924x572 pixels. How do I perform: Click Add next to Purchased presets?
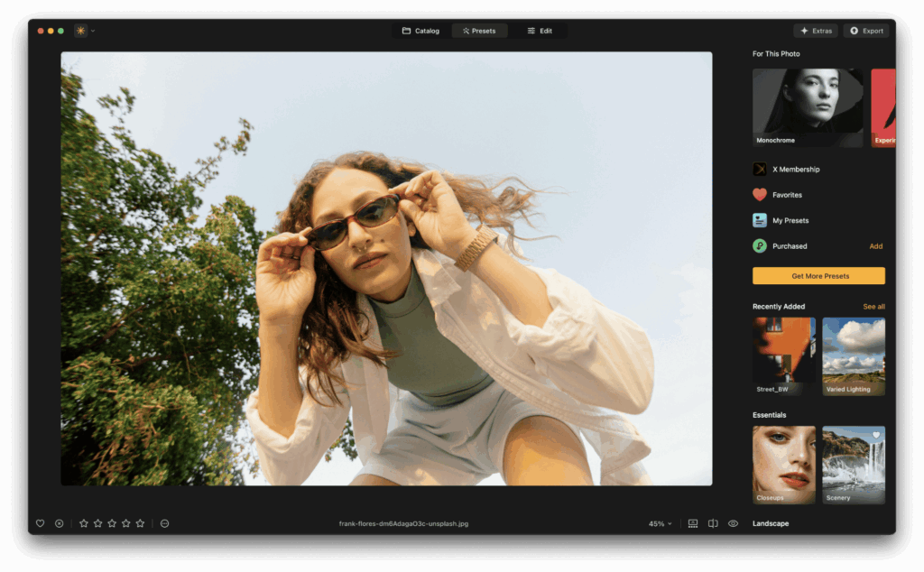pyautogui.click(x=877, y=245)
